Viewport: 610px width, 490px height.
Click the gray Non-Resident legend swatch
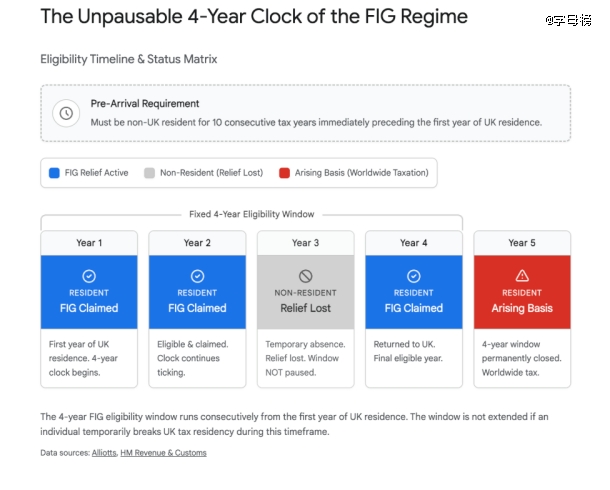150,173
